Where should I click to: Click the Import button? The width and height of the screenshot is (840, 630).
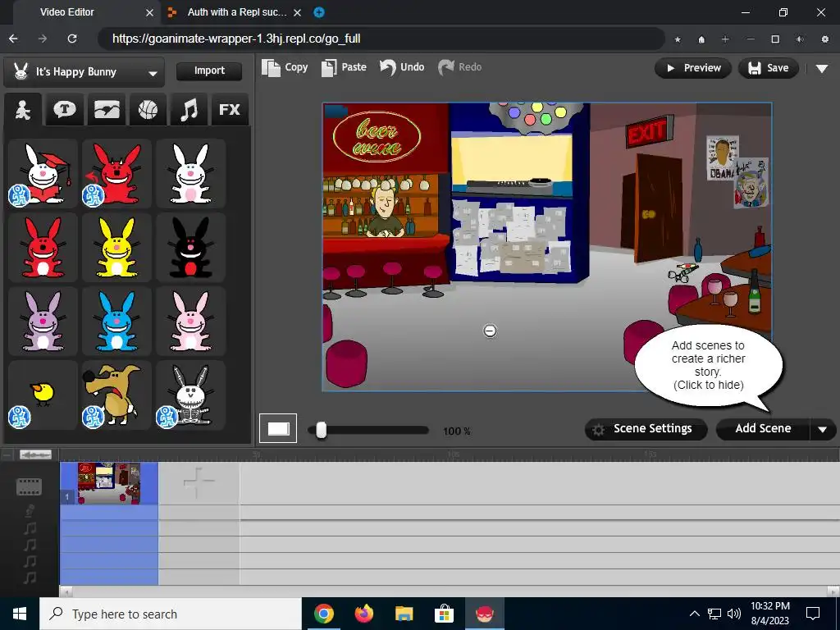click(209, 71)
